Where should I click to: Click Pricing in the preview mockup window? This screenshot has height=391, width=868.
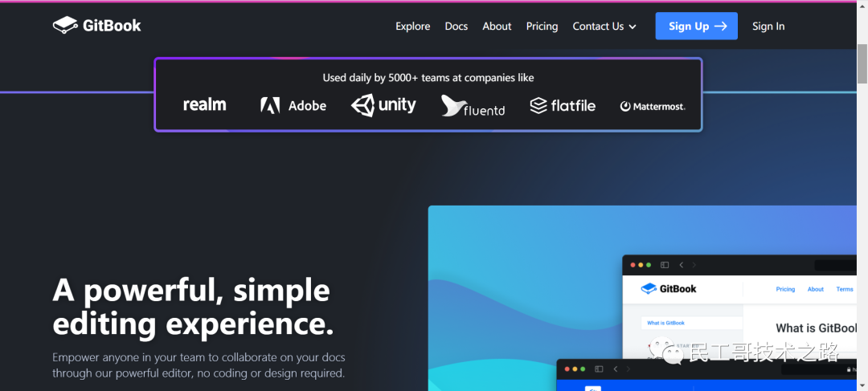pos(785,289)
